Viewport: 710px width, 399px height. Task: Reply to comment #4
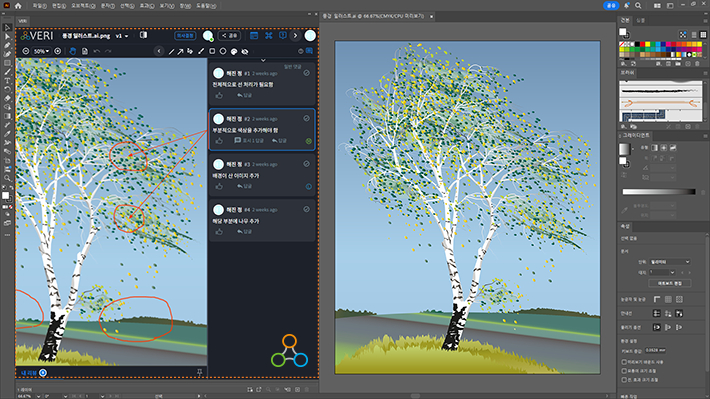pyautogui.click(x=245, y=232)
